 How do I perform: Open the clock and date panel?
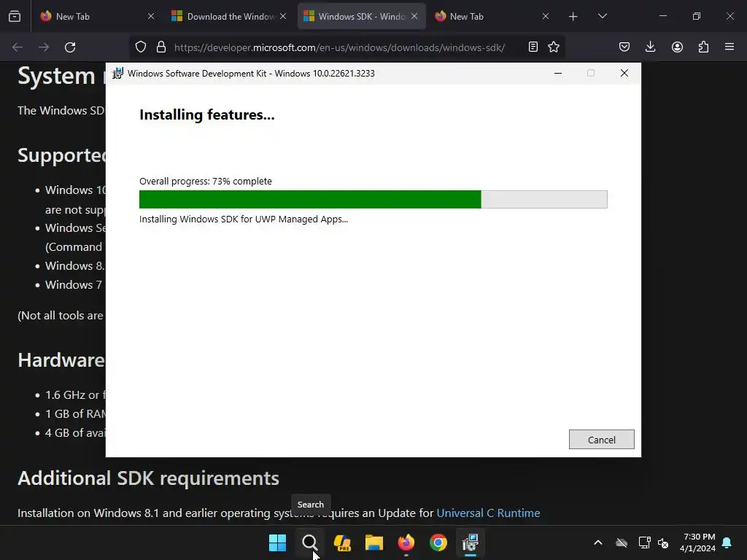(697, 542)
